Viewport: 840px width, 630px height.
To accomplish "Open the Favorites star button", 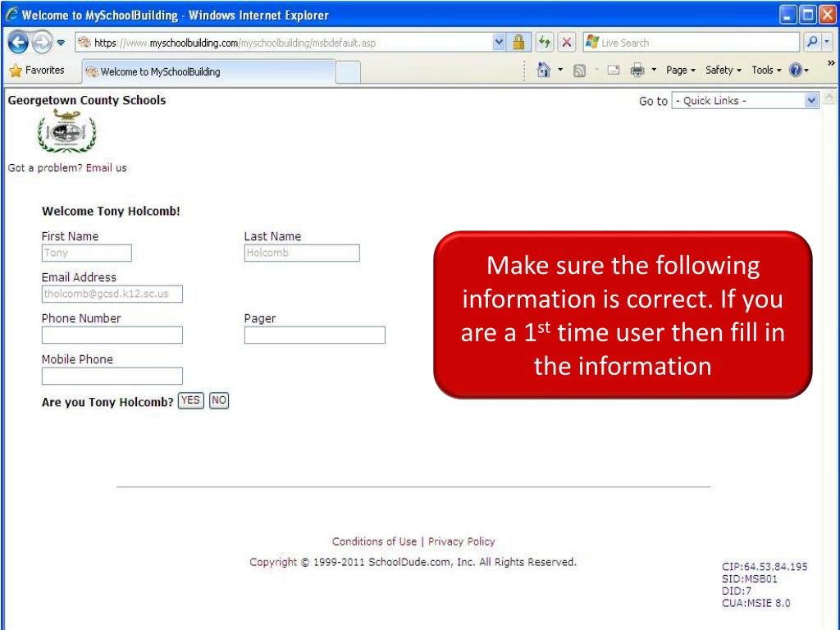I will (x=37, y=71).
